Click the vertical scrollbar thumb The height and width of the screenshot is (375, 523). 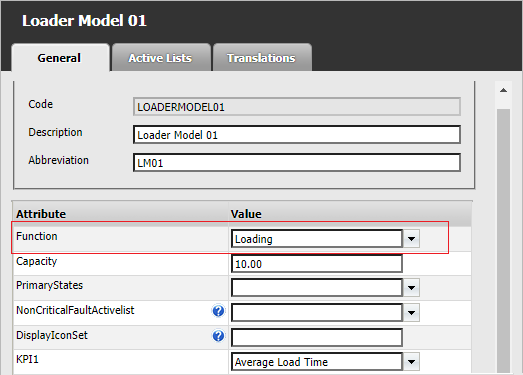(x=503, y=240)
